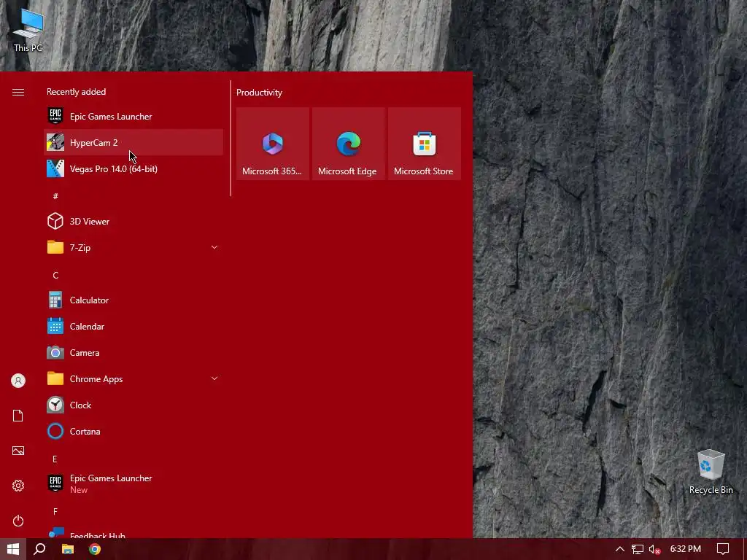Click the '#' letter group header

[55, 195]
